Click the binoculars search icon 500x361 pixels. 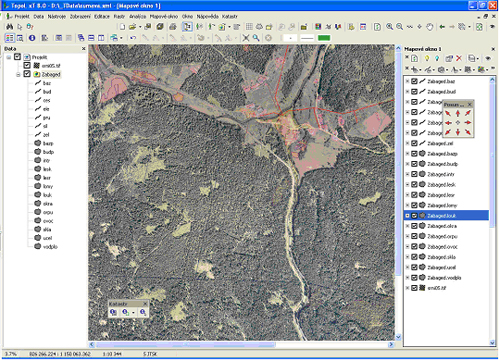[9, 27]
